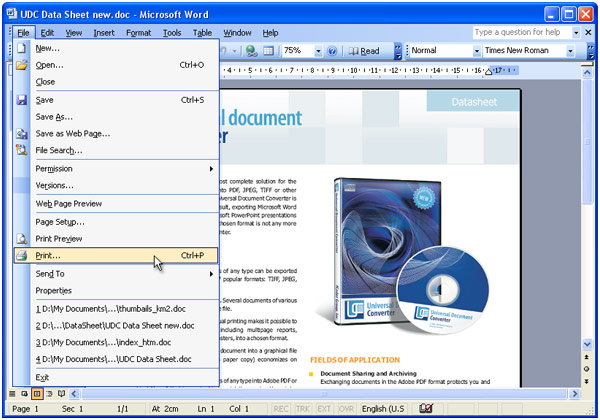The width and height of the screenshot is (600, 420).
Task: Switch to Reading Layout view icon
Action: click(x=61, y=394)
